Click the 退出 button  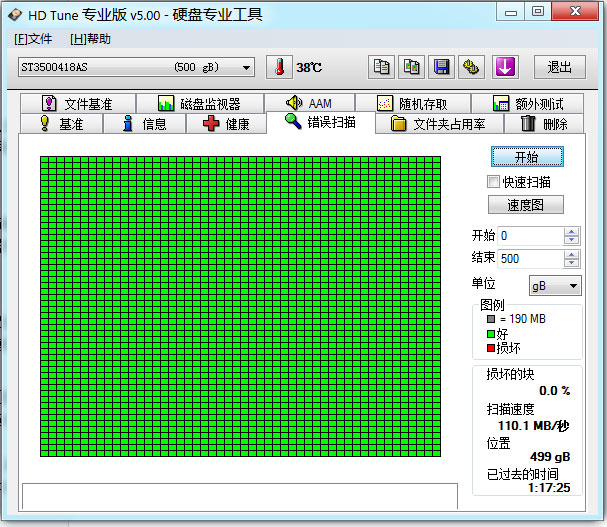tap(560, 67)
